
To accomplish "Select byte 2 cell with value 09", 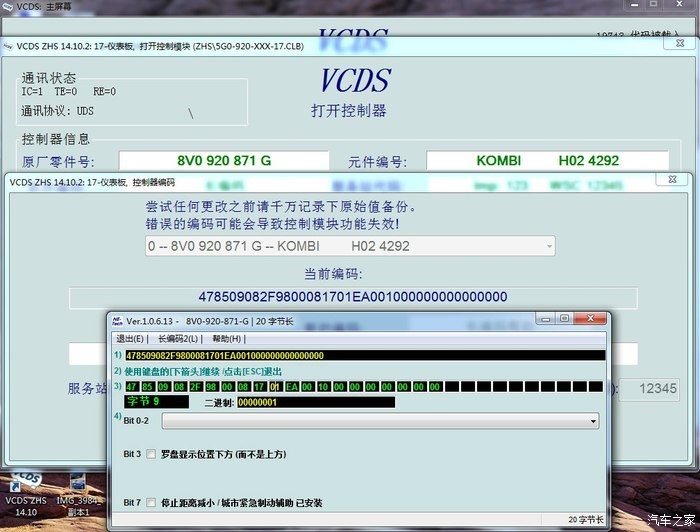I will coord(163,387).
